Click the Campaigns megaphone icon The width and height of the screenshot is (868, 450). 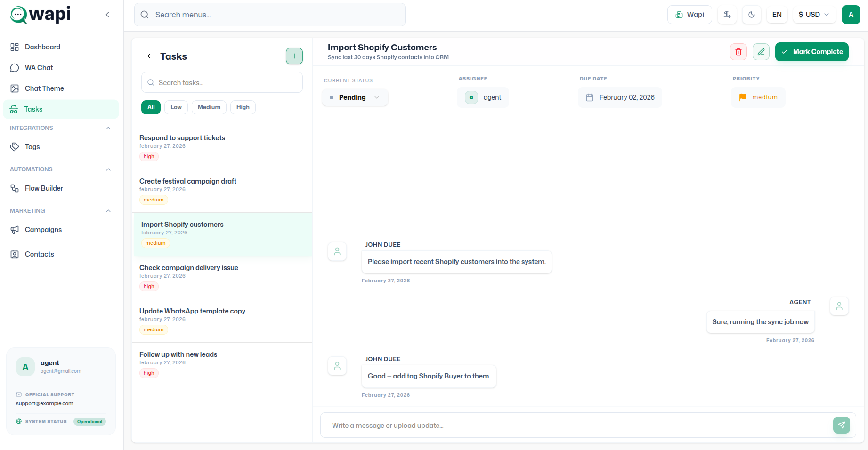click(x=15, y=230)
